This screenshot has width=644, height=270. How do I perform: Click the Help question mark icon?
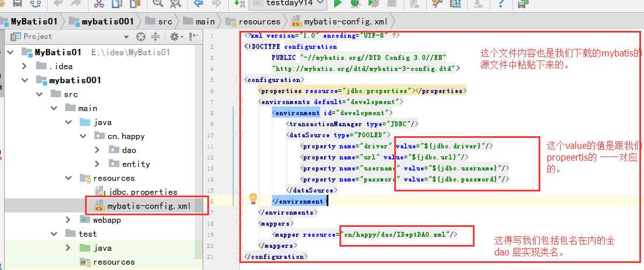click(501, 3)
